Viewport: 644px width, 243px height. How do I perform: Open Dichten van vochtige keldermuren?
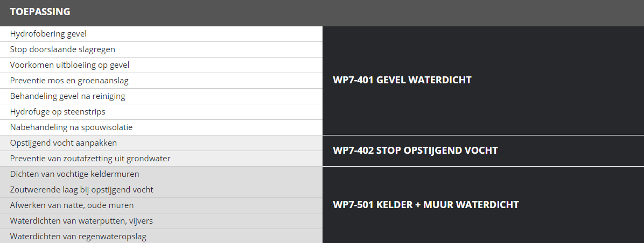[x=74, y=174]
